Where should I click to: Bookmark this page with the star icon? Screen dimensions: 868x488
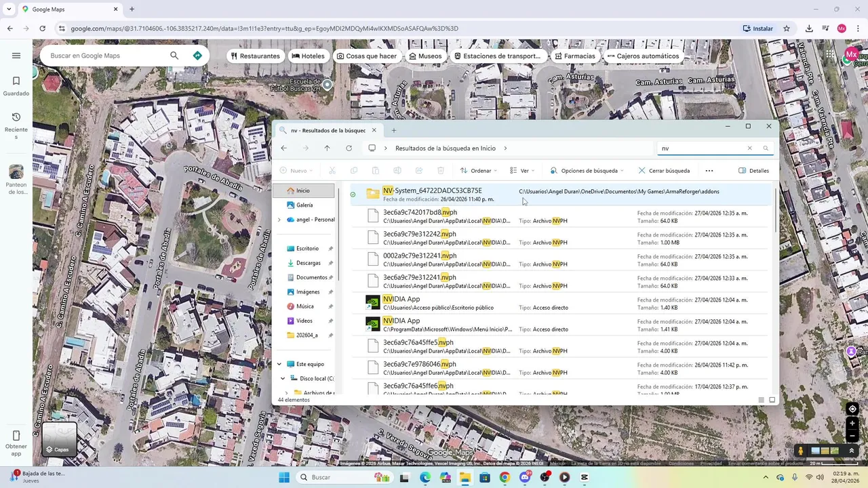(x=787, y=28)
